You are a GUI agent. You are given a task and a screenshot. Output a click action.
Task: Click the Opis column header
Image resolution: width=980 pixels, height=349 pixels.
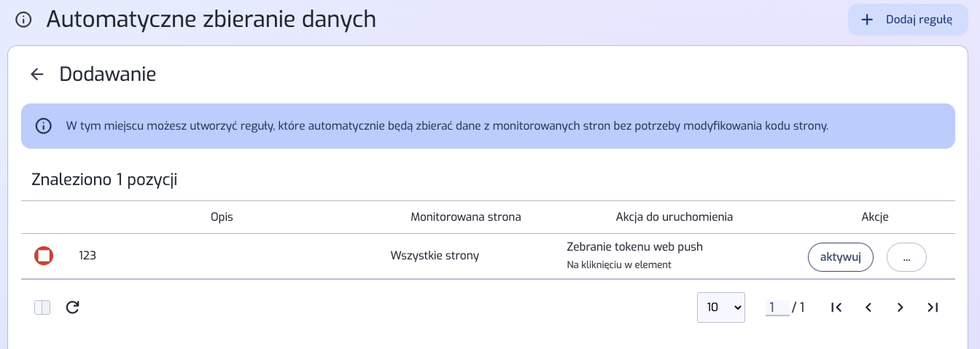(222, 217)
